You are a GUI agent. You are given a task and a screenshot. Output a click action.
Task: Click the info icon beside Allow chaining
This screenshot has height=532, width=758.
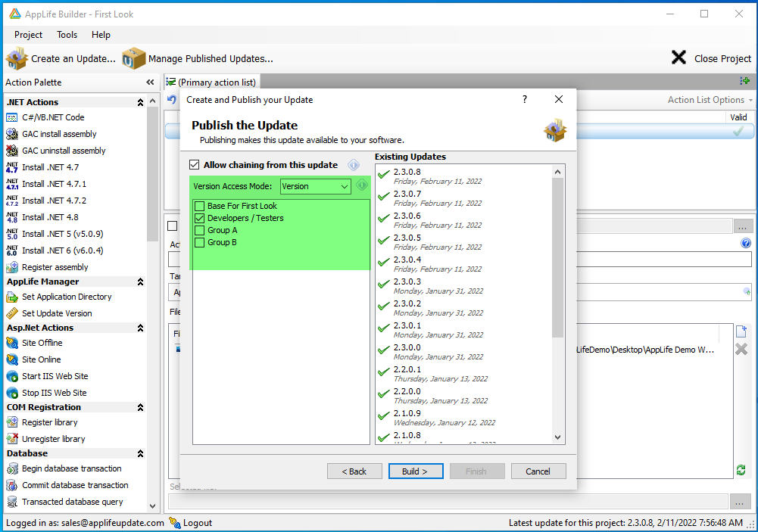pos(354,165)
